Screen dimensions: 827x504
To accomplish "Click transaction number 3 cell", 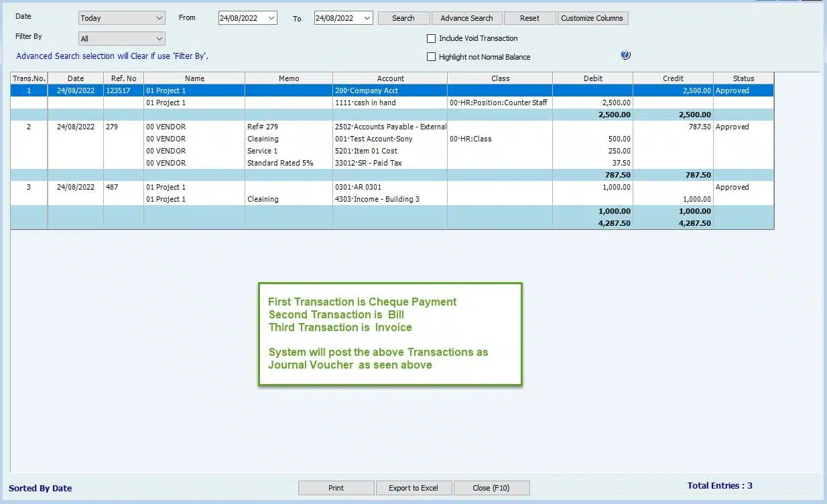I will [x=29, y=187].
